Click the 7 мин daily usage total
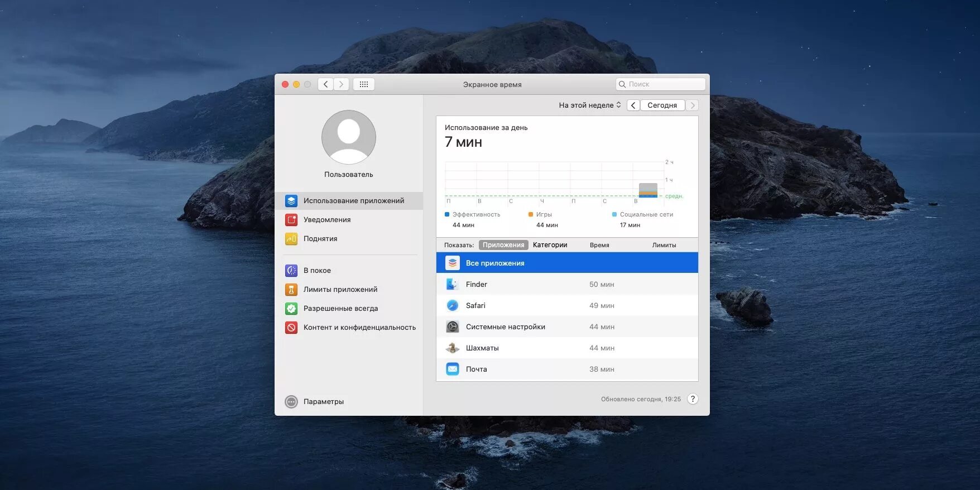 [x=463, y=142]
